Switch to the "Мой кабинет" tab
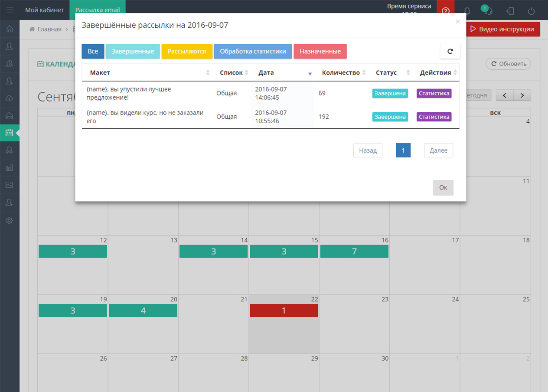This screenshot has width=548, height=392. click(45, 10)
